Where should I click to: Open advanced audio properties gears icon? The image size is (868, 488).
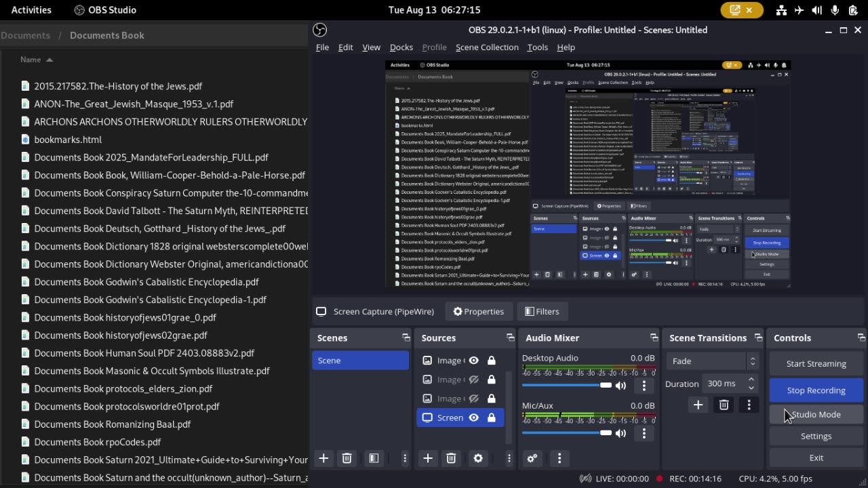click(x=532, y=458)
